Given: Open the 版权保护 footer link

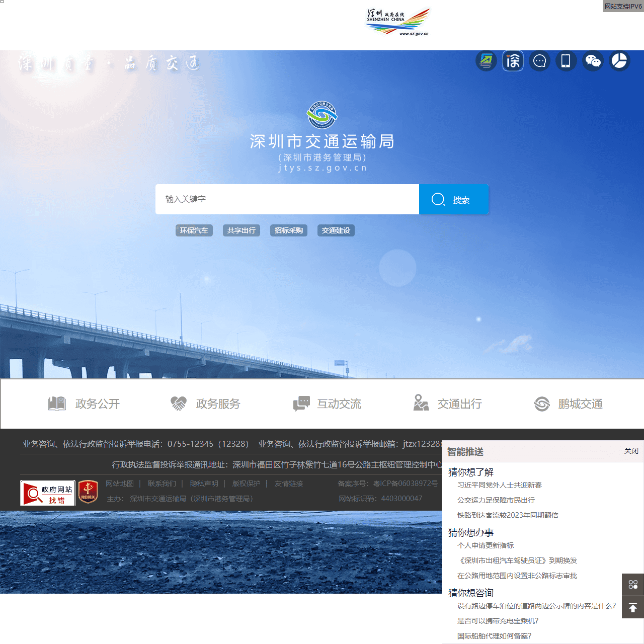Looking at the screenshot, I should (x=247, y=484).
